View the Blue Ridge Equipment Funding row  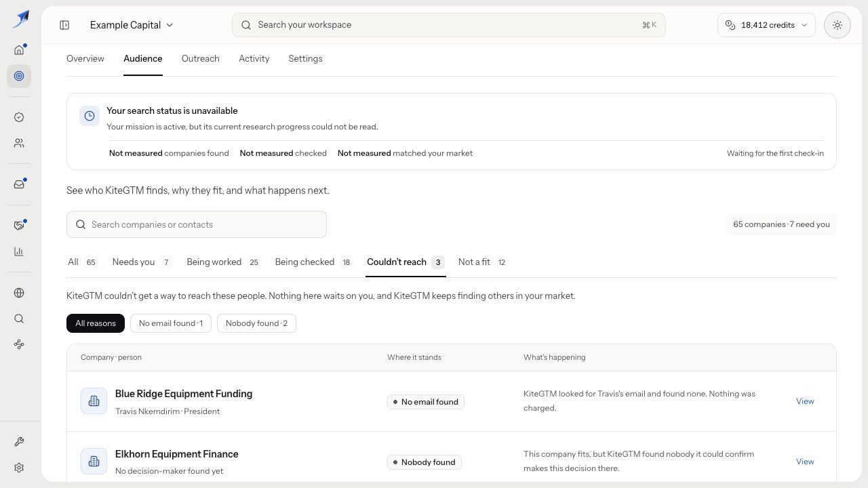pos(805,401)
